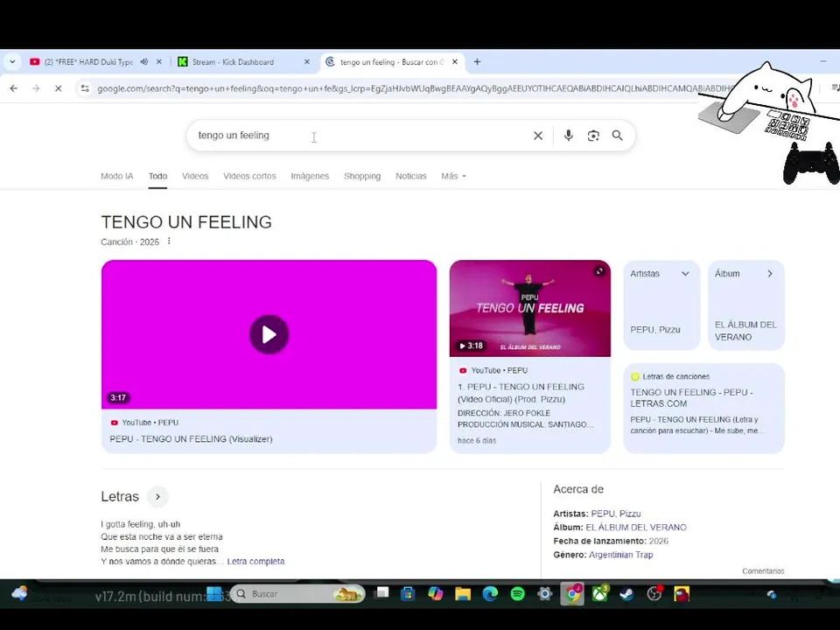This screenshot has width=840, height=630.
Task: Open the Shopping tab
Action: tap(362, 176)
